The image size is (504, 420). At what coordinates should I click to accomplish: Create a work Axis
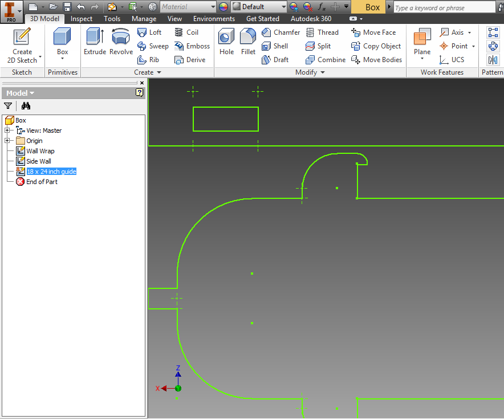click(452, 32)
